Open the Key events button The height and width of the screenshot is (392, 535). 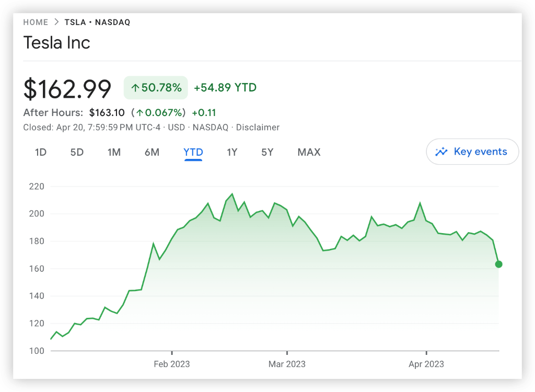tap(472, 152)
